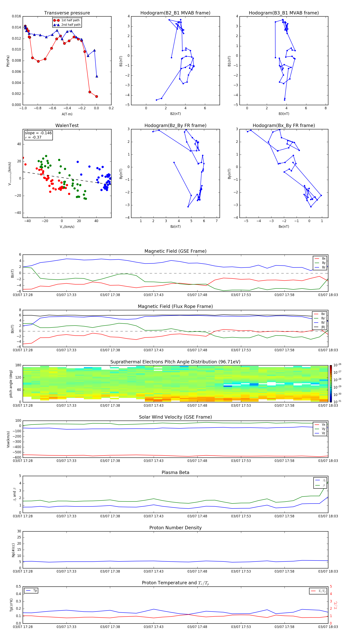The height and width of the screenshot is (644, 351).
Task: Click the 'Tp(10^6K)' y-axis label
Action: (x=11, y=605)
